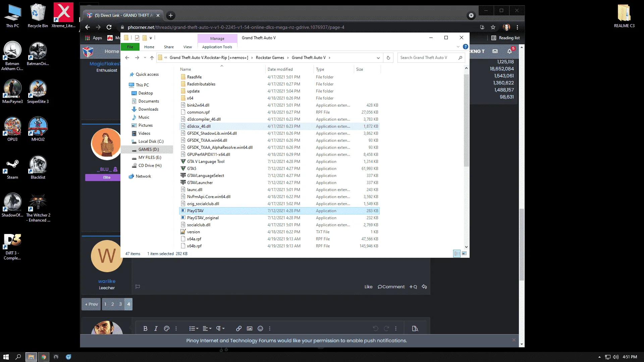
Task: Launch SniperElite 3 desktop shortcut
Action: [38, 92]
